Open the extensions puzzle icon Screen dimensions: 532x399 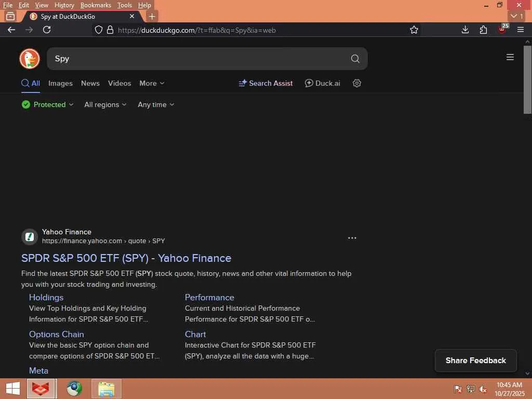pos(483,30)
